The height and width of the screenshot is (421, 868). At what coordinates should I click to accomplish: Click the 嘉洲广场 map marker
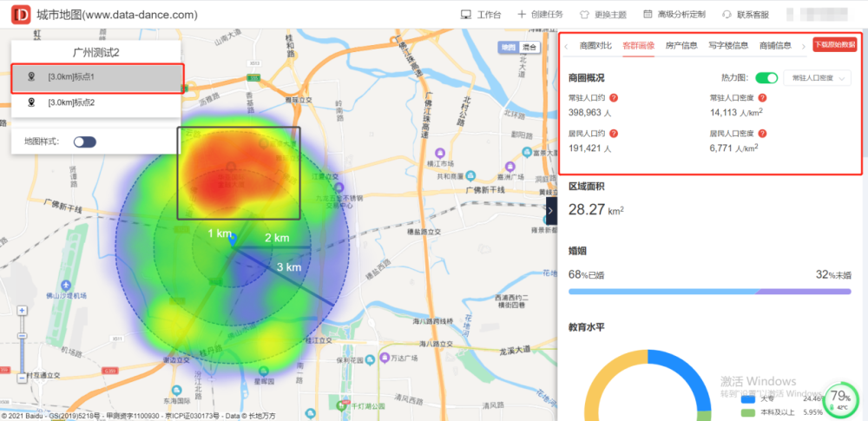(x=510, y=167)
